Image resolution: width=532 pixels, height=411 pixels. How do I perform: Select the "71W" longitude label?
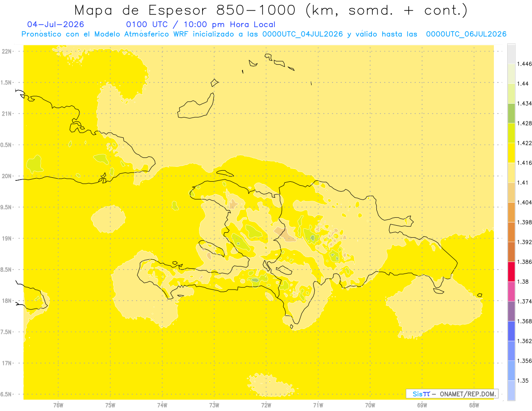(x=318, y=405)
